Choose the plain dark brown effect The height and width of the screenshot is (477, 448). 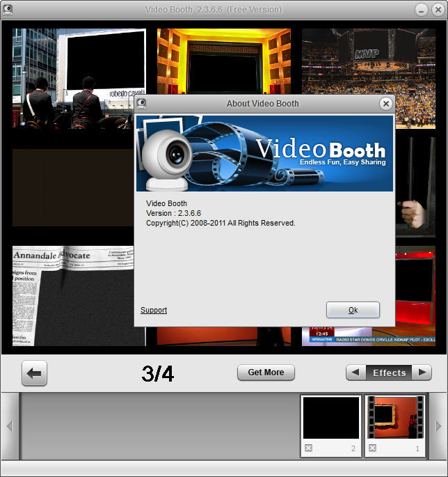[x=73, y=187]
